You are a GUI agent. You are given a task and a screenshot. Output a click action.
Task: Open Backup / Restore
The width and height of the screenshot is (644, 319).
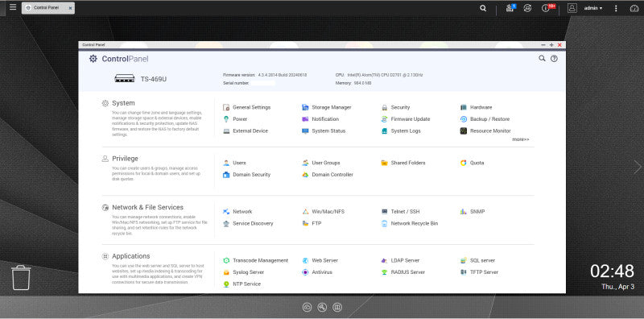485,119
